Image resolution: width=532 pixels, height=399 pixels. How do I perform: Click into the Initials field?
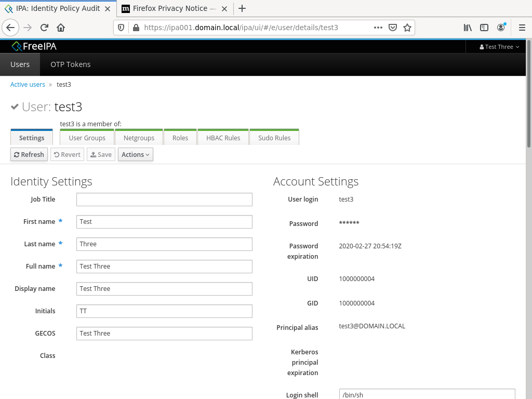click(164, 311)
